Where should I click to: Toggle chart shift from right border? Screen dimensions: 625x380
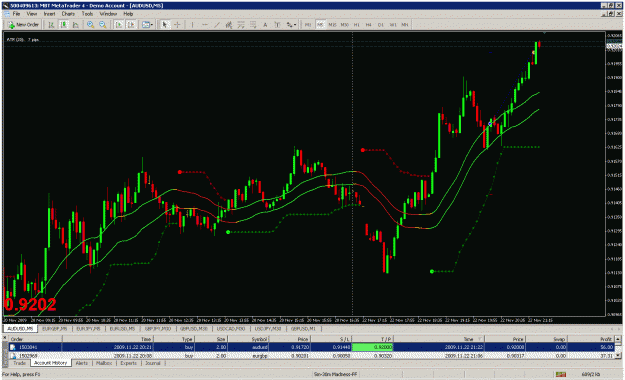tap(131, 25)
